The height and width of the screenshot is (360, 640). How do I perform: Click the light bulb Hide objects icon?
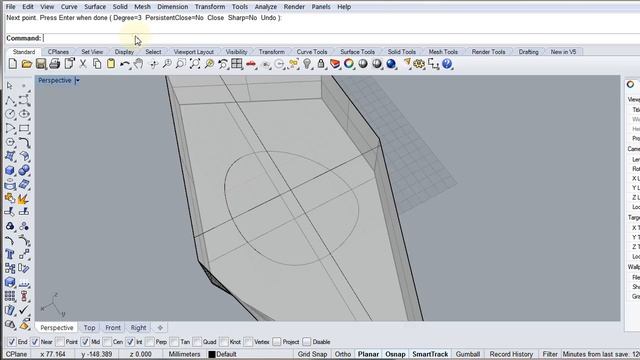click(x=307, y=64)
